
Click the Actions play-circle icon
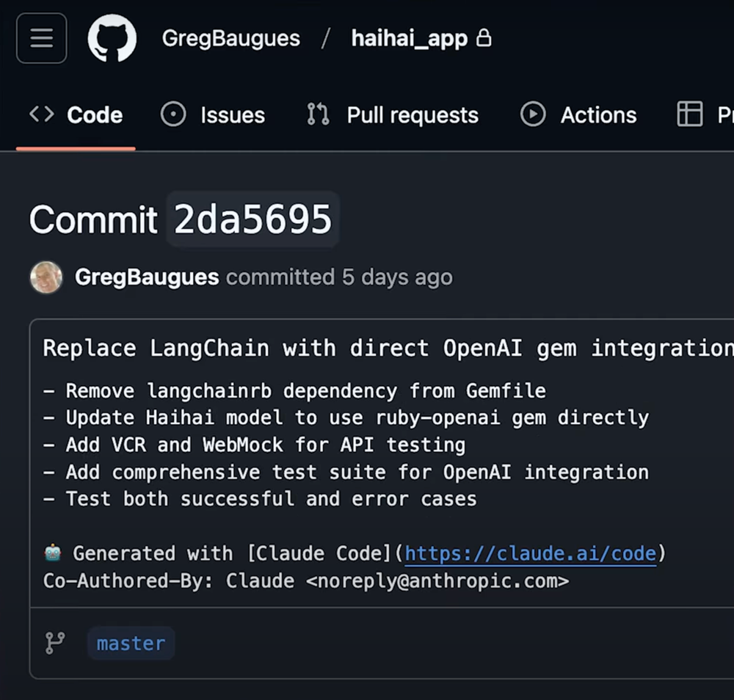pyautogui.click(x=532, y=114)
